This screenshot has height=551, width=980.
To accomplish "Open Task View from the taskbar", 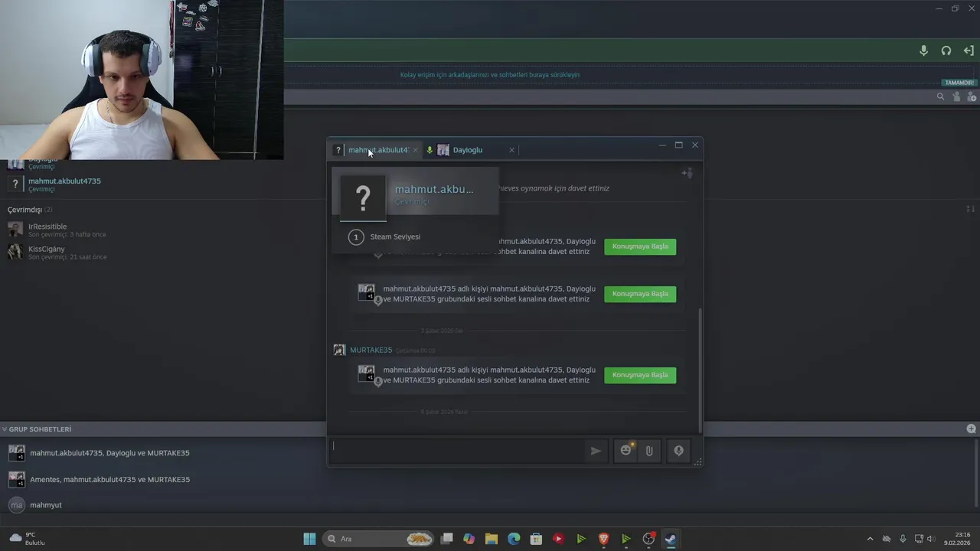I will click(x=447, y=539).
